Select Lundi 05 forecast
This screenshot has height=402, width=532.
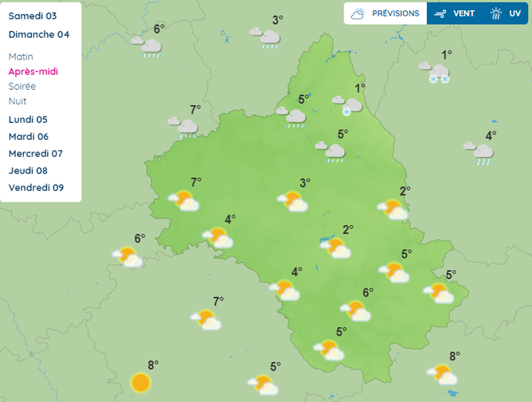(28, 119)
